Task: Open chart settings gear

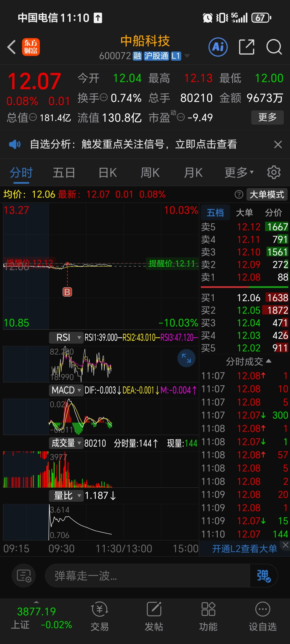Action: 274,172
